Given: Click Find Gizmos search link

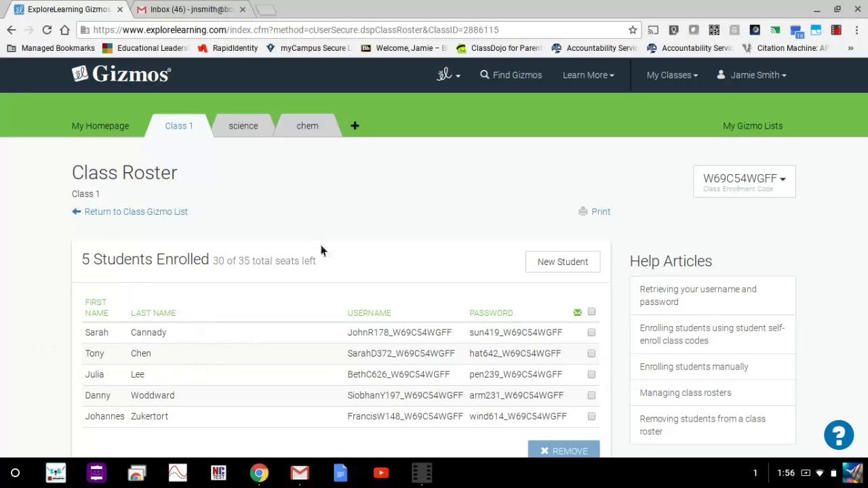Looking at the screenshot, I should tap(511, 75).
